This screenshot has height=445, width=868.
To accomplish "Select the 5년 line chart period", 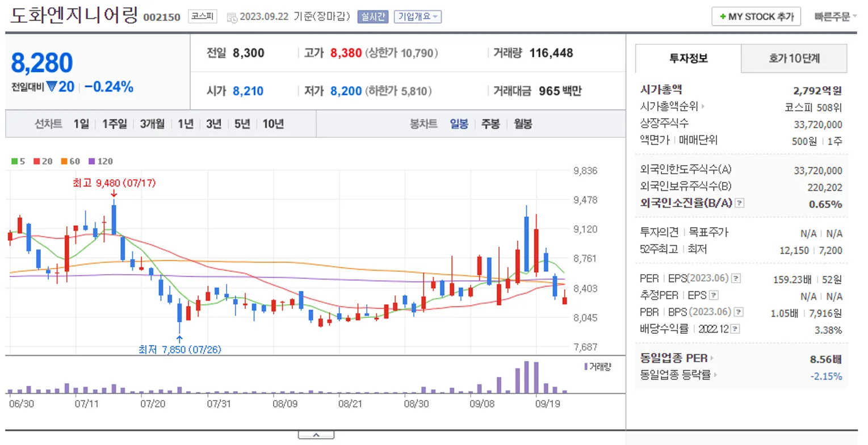I will tap(242, 124).
